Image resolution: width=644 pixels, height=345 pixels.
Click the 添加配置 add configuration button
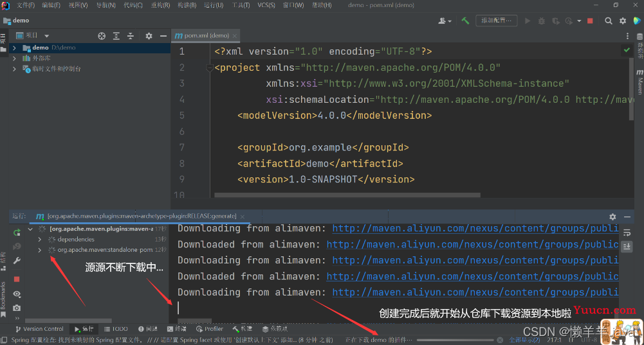click(x=497, y=21)
